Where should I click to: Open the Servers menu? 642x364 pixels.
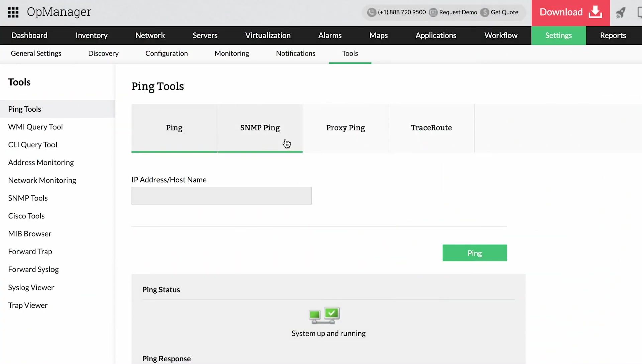click(x=205, y=35)
